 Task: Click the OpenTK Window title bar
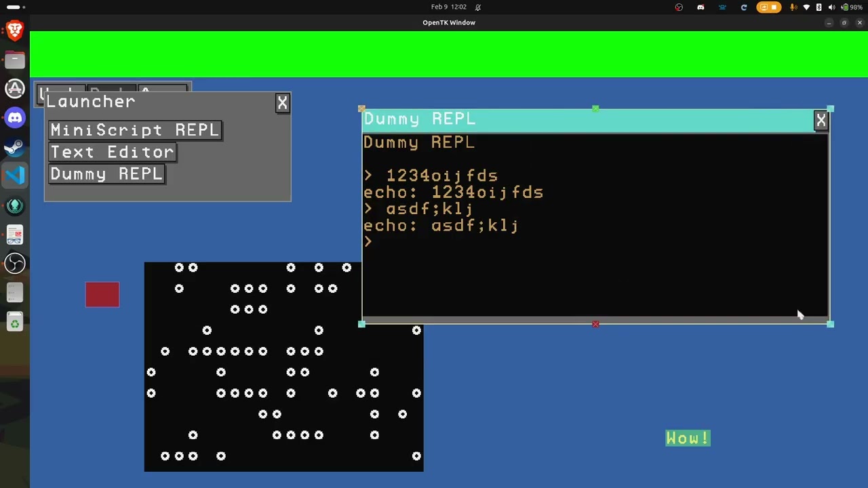point(449,22)
